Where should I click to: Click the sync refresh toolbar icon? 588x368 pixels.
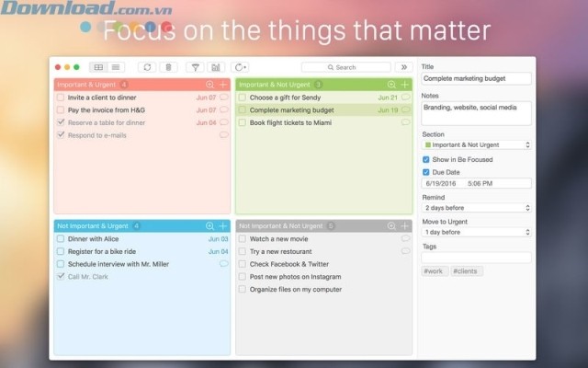coord(147,67)
